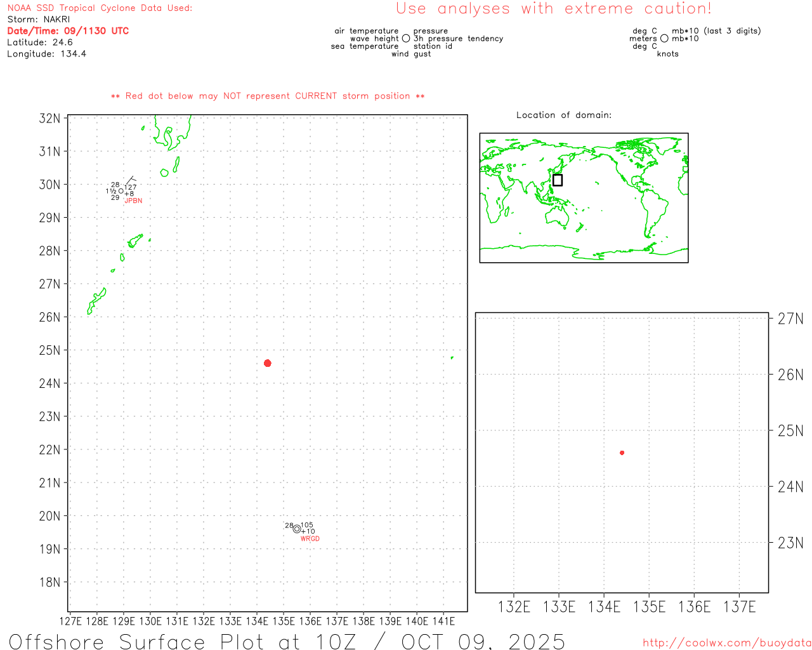This screenshot has width=812, height=650.
Task: Click the 'wind gust' legend label
Action: (411, 54)
